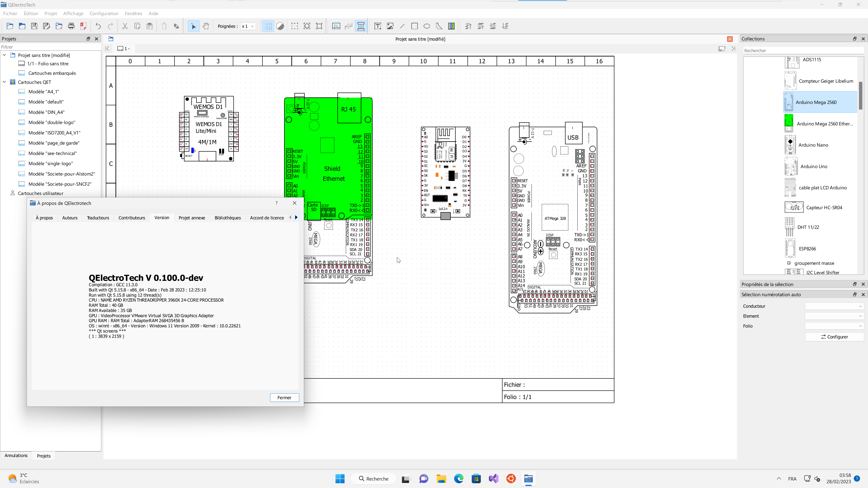This screenshot has height=488, width=868.
Task: Click Configurer button
Action: pyautogui.click(x=834, y=337)
